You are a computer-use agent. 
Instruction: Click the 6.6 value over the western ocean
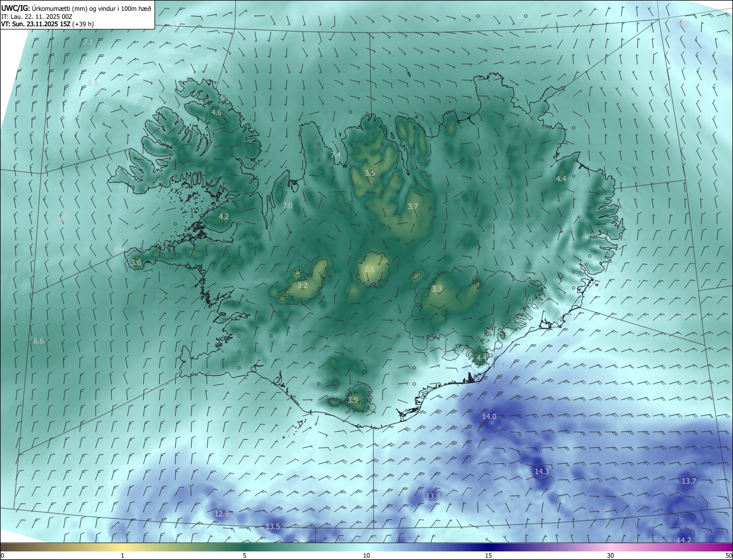point(38,341)
